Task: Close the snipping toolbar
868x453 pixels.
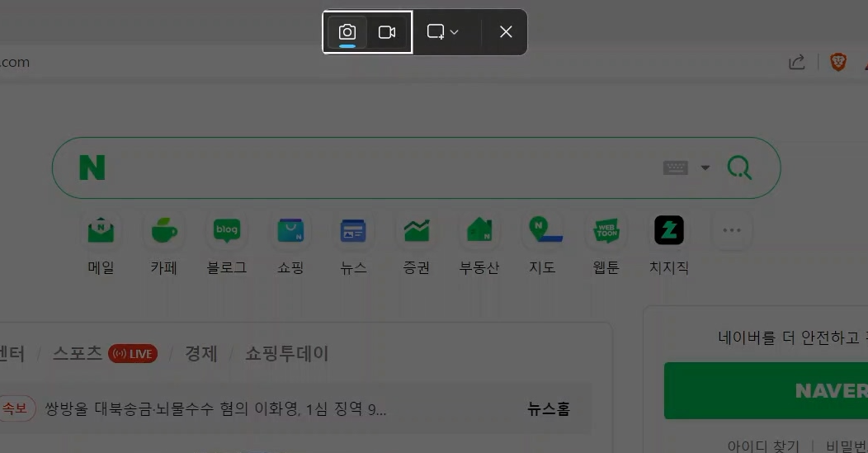Action: 506,32
